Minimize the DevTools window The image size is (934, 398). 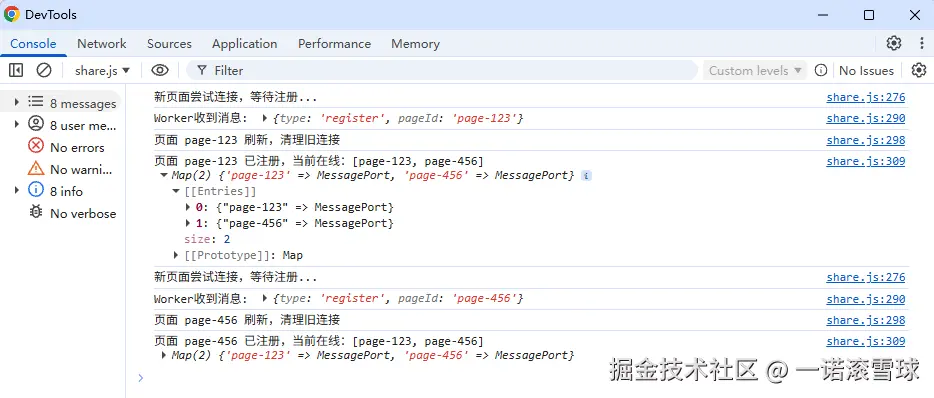(x=823, y=15)
